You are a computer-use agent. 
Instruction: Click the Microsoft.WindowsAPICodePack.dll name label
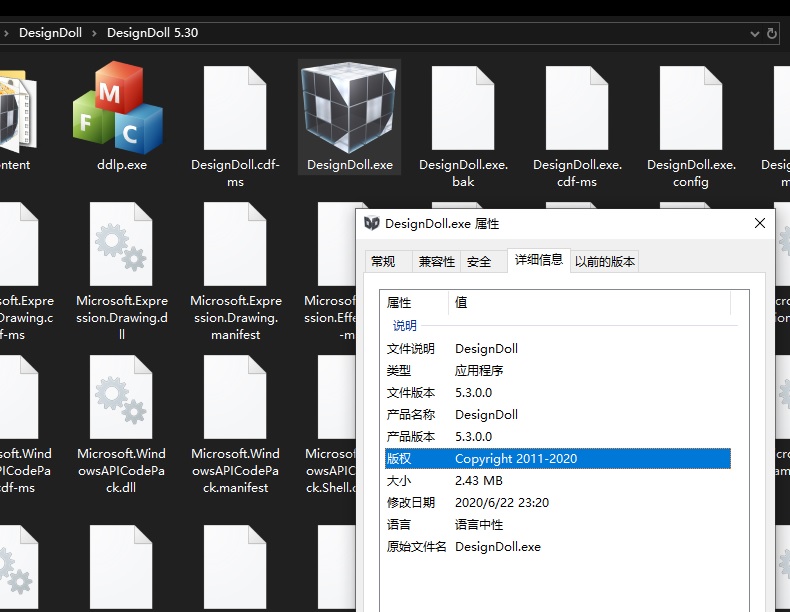click(x=121, y=470)
